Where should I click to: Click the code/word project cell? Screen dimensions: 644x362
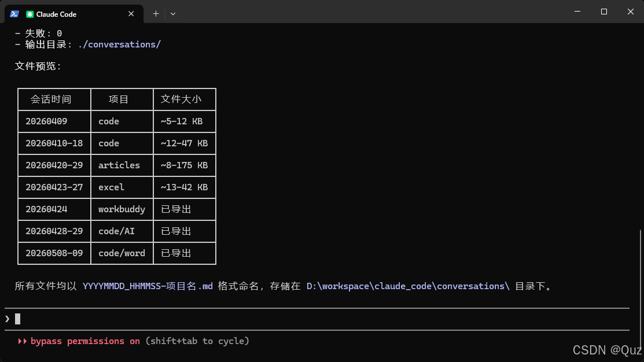tap(122, 253)
